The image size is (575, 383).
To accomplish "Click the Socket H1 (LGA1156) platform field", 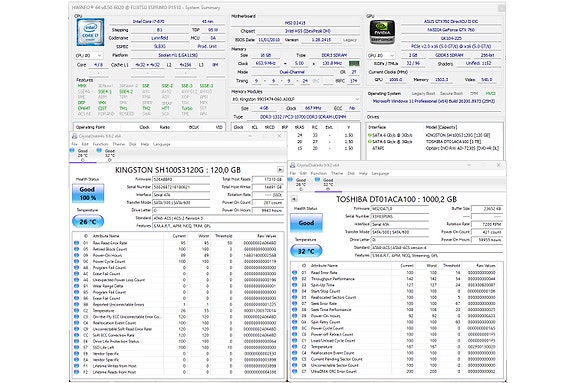I will point(178,55).
